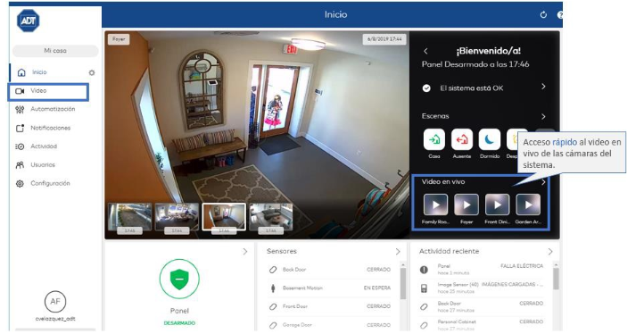Play the Foyer live video

pos(466,205)
